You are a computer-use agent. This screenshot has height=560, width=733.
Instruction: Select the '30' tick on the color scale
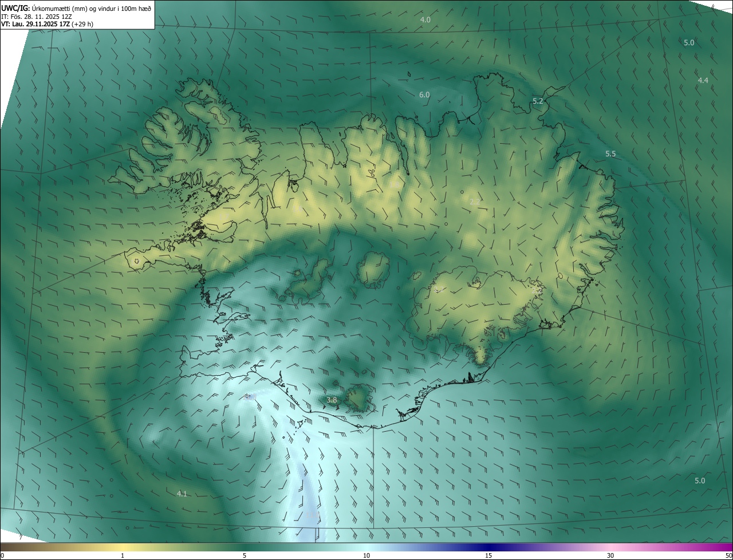[610, 556]
